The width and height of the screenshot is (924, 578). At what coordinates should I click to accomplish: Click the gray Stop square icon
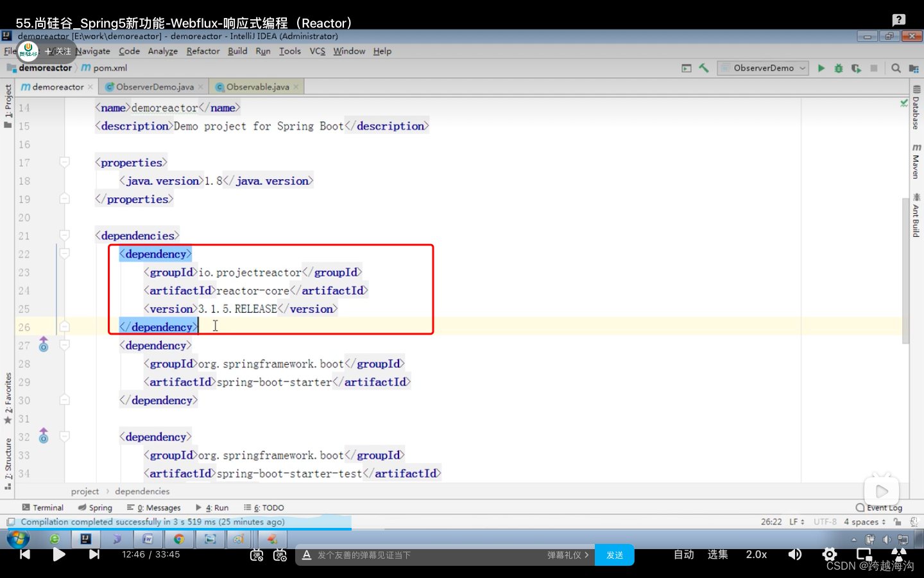pos(874,68)
